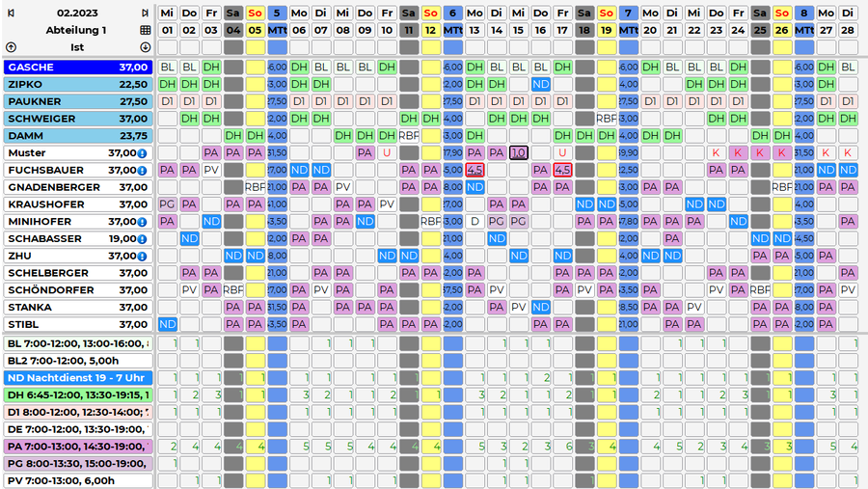Click the info icon beside MINIHOFER

click(x=142, y=222)
